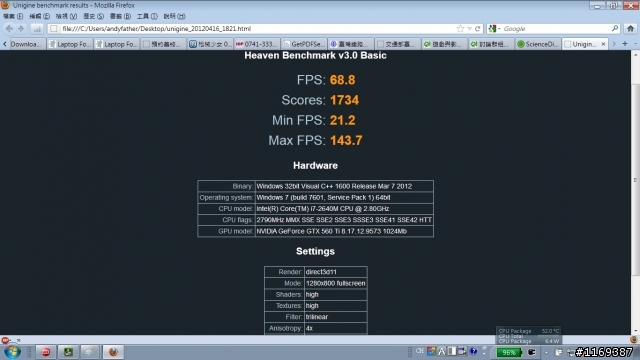Switch to the 0741-333... tab

pyautogui.click(x=257, y=44)
